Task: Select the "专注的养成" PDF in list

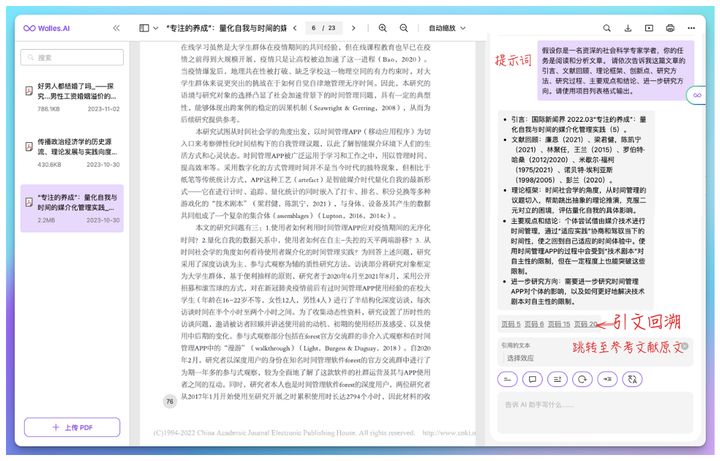Action: [72, 208]
